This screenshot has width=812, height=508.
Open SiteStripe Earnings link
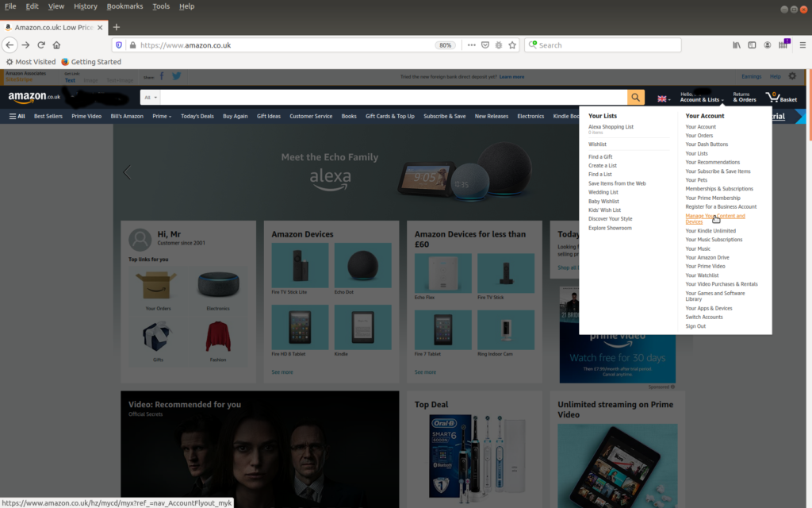pos(751,77)
